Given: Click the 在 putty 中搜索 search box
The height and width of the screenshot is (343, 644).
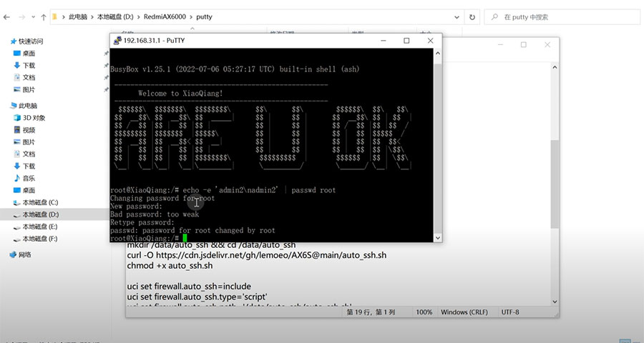Looking at the screenshot, I should click(x=562, y=17).
